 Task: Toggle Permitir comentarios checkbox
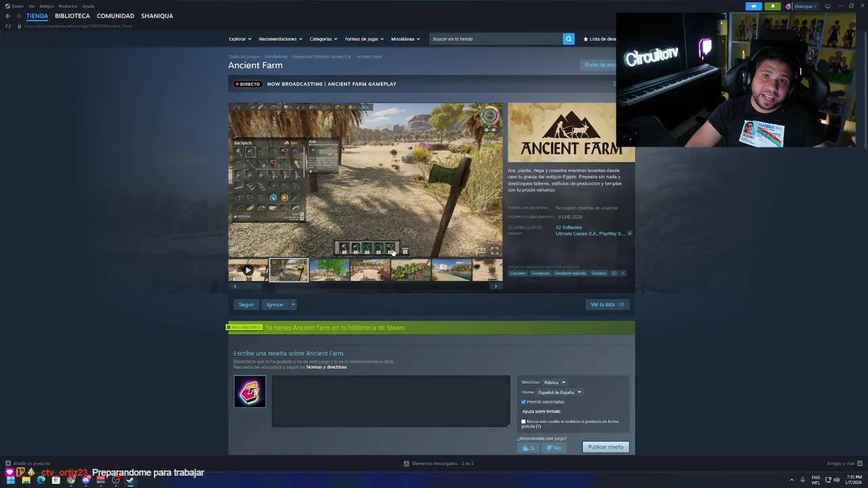[524, 402]
